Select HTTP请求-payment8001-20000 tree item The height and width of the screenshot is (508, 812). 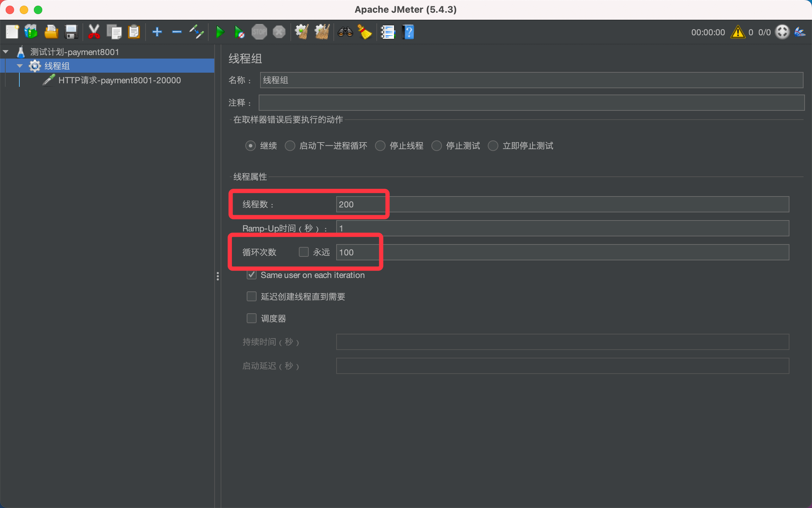[x=119, y=80]
